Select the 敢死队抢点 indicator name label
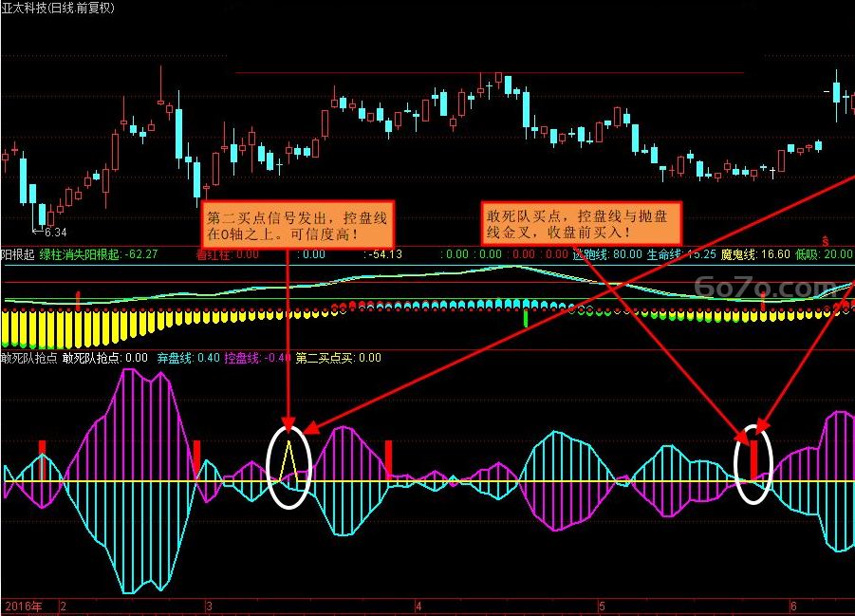The image size is (855, 616). pyautogui.click(x=28, y=358)
